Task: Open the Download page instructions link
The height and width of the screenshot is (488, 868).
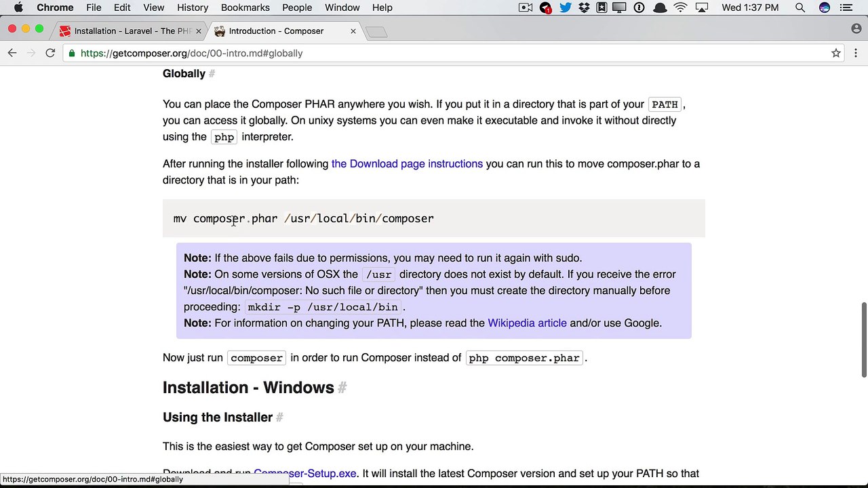Action: [407, 163]
